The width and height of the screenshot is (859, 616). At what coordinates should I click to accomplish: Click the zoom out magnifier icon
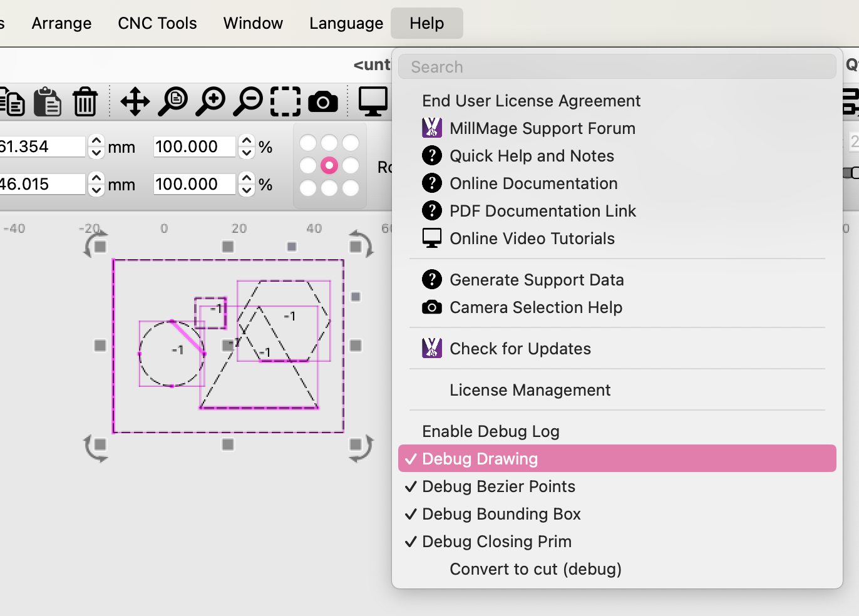248,101
